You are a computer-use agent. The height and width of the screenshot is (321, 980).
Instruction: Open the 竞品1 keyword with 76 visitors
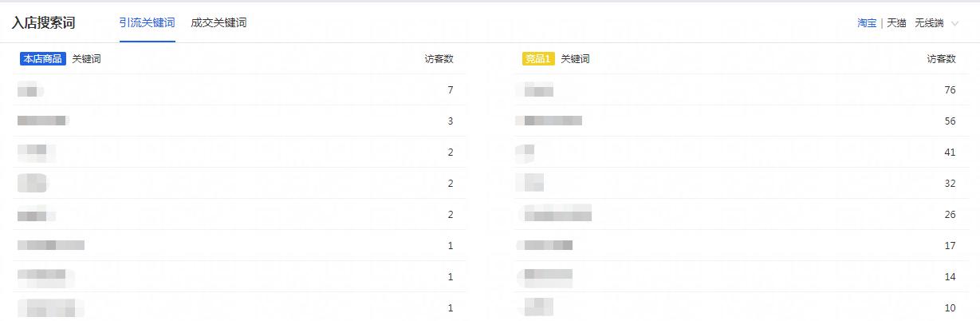[x=536, y=90]
